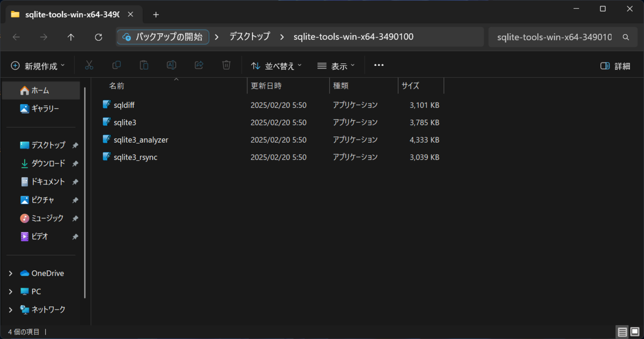Click the Cut scissors icon
Viewport: 644px width, 339px height.
(89, 65)
